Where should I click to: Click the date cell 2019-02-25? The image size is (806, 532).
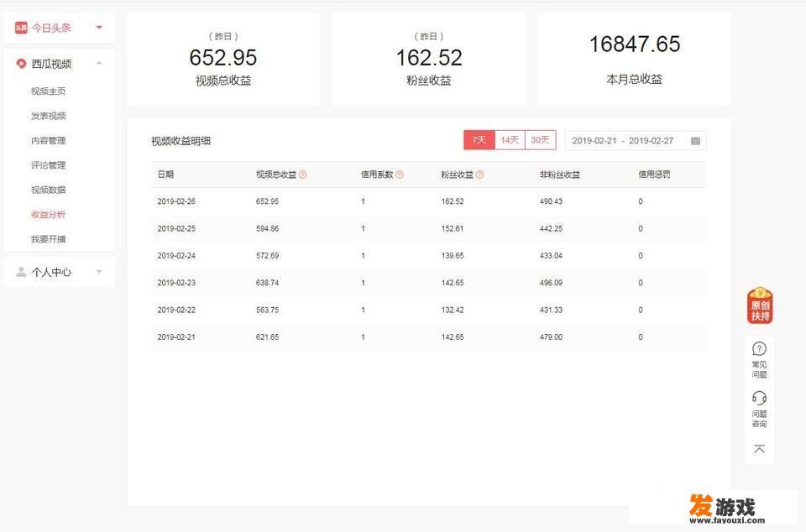176,228
